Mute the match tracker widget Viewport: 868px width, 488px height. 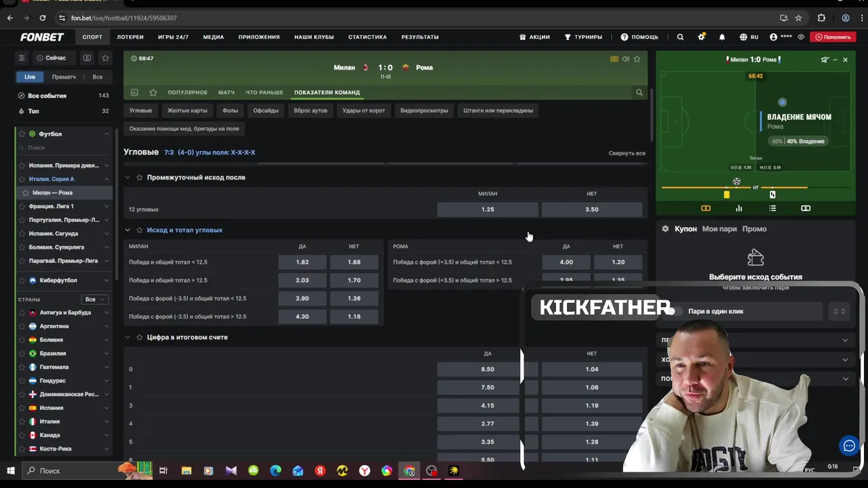point(825,60)
